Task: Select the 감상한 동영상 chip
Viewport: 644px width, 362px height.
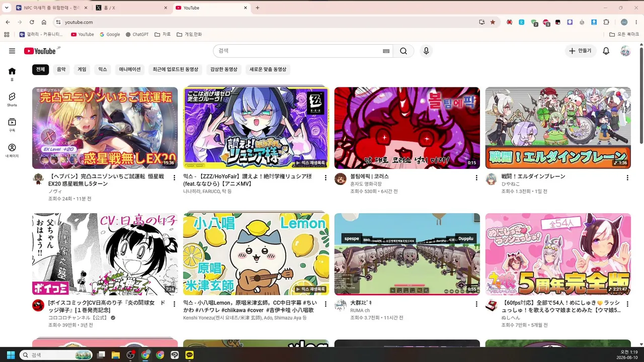Action: tap(224, 69)
